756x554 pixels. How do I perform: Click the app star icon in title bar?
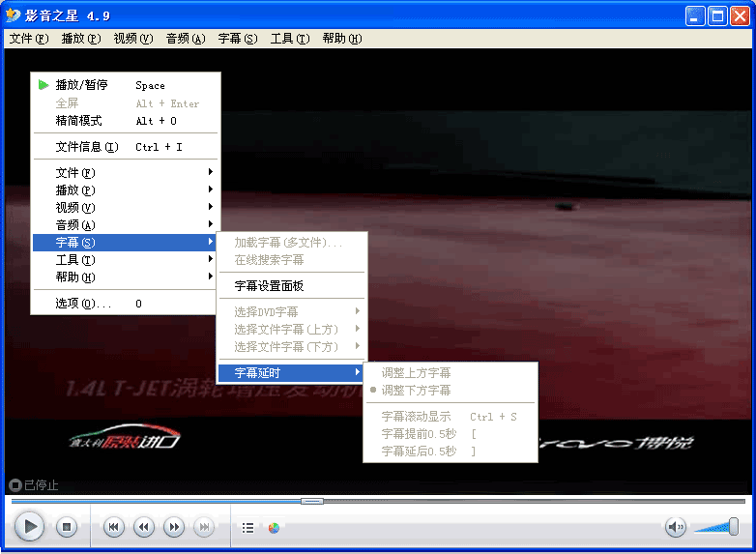point(13,15)
